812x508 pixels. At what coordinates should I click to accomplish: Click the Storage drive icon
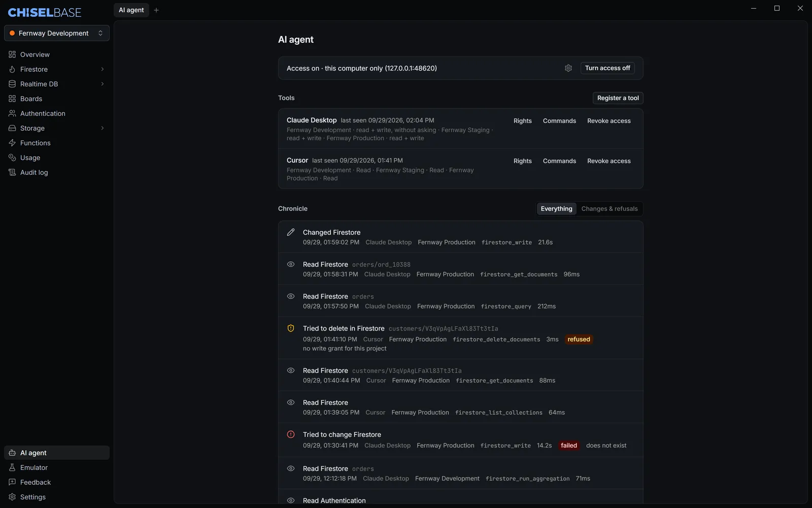pyautogui.click(x=12, y=128)
